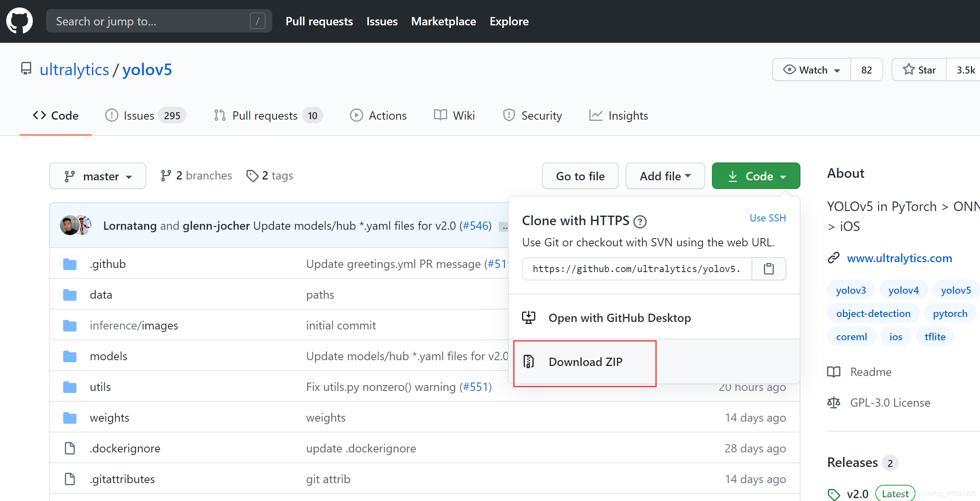Switch to the Code tab

pyautogui.click(x=56, y=115)
